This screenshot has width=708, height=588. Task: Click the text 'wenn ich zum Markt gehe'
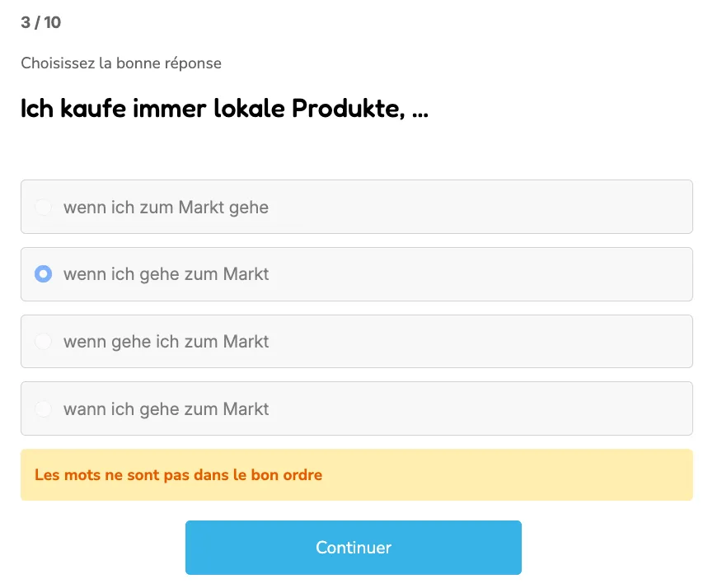(x=166, y=207)
